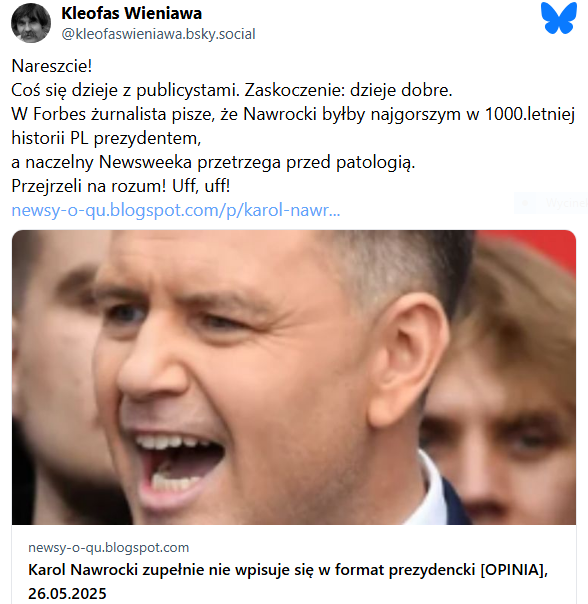Open Kleofas Wieniawa's profile avatar
Viewport: 588px width, 604px height.
[31, 23]
